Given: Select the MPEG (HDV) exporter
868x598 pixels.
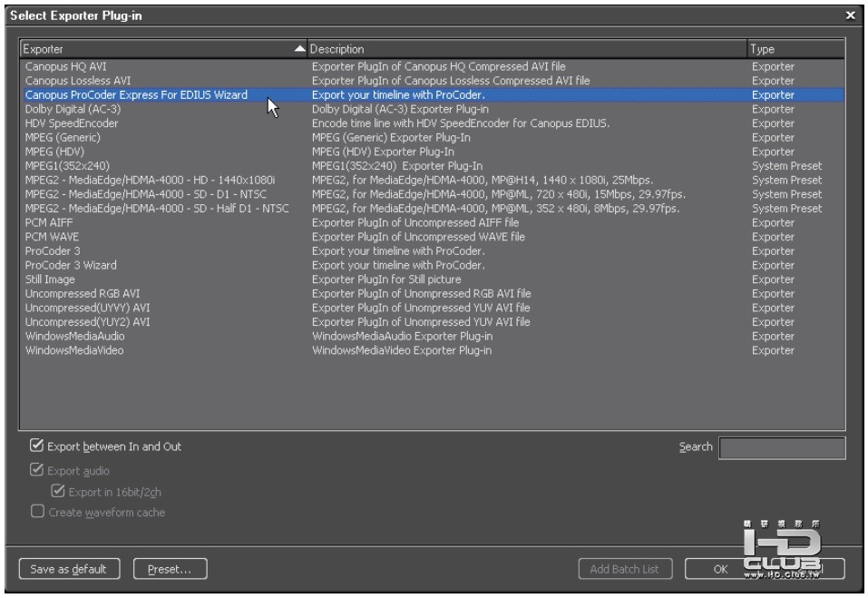Looking at the screenshot, I should coord(432,152).
